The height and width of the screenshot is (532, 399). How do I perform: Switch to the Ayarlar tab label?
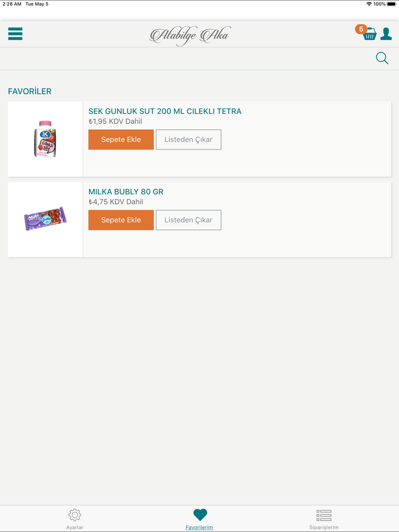[75, 527]
